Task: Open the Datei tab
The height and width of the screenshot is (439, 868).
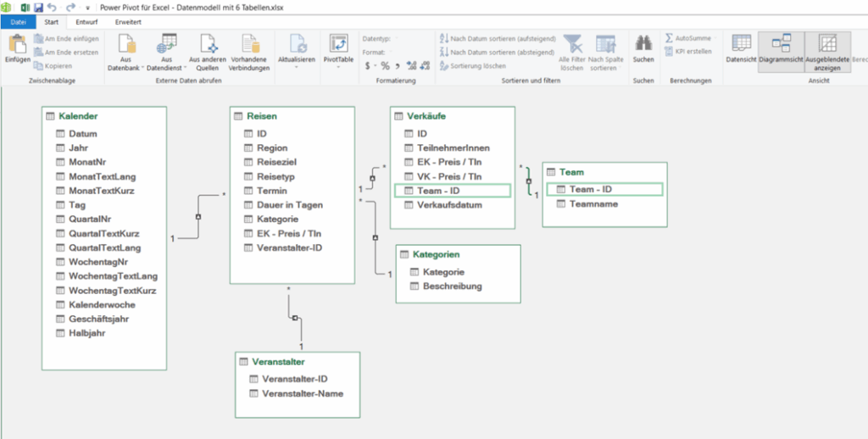Action: 18,21
